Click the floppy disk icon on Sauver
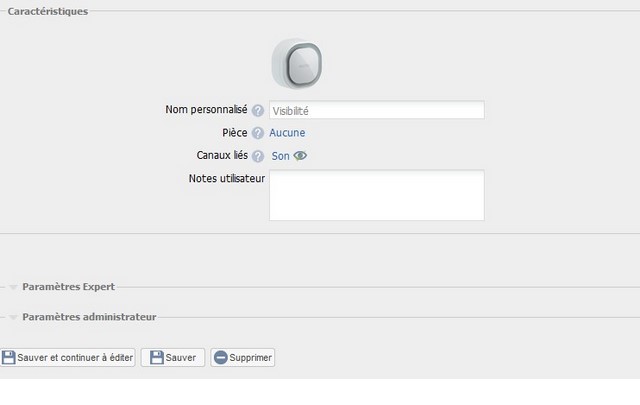Image resolution: width=640 pixels, height=405 pixels. [157, 358]
